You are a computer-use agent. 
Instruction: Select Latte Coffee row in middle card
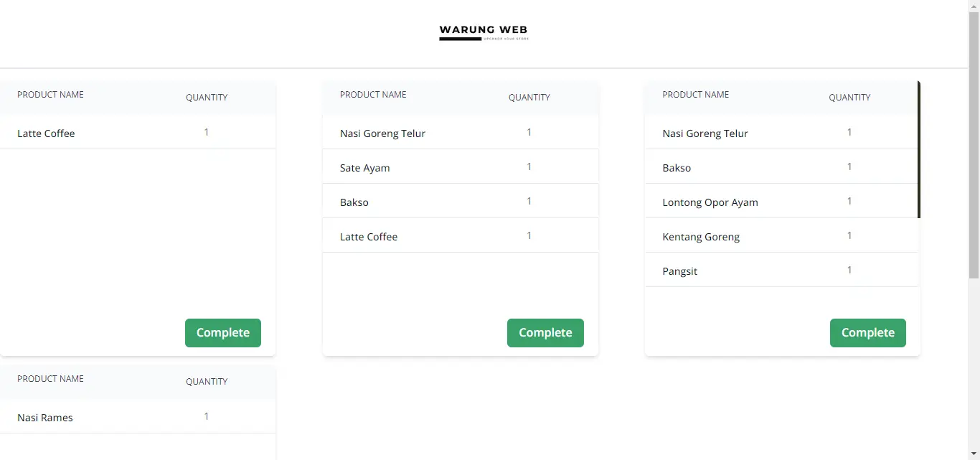click(x=461, y=235)
